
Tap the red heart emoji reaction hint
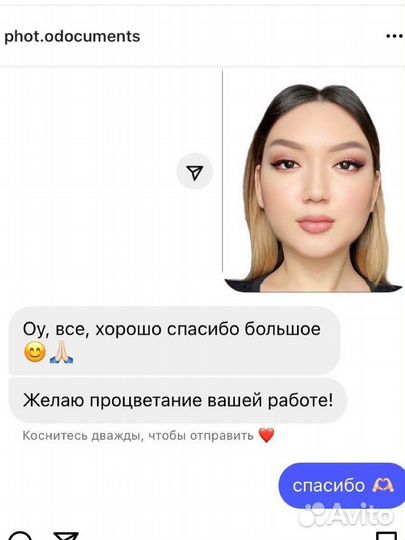pyautogui.click(x=266, y=435)
